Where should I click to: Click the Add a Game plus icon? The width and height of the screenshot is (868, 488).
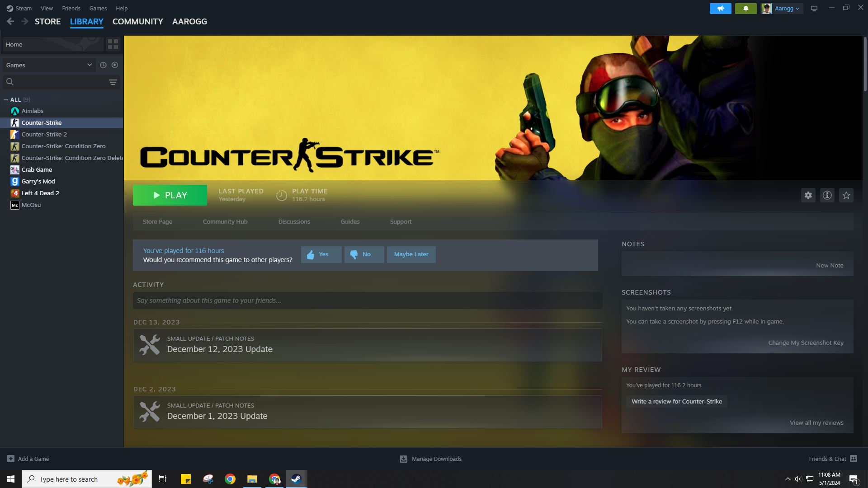pos(11,459)
